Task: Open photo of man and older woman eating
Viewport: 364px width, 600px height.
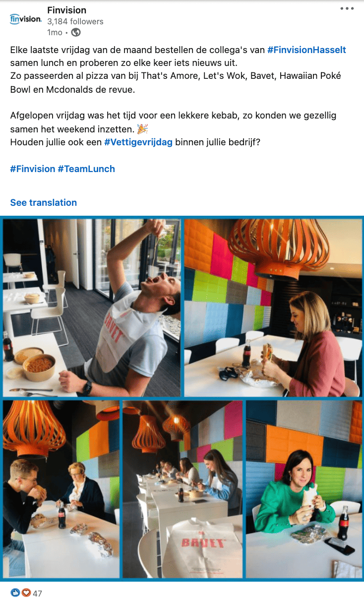Action: point(61,489)
